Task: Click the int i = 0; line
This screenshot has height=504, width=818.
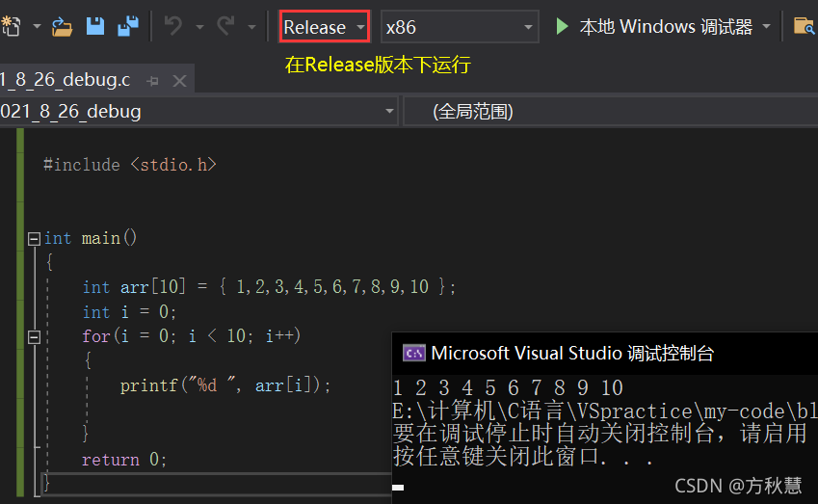Action: click(x=129, y=312)
